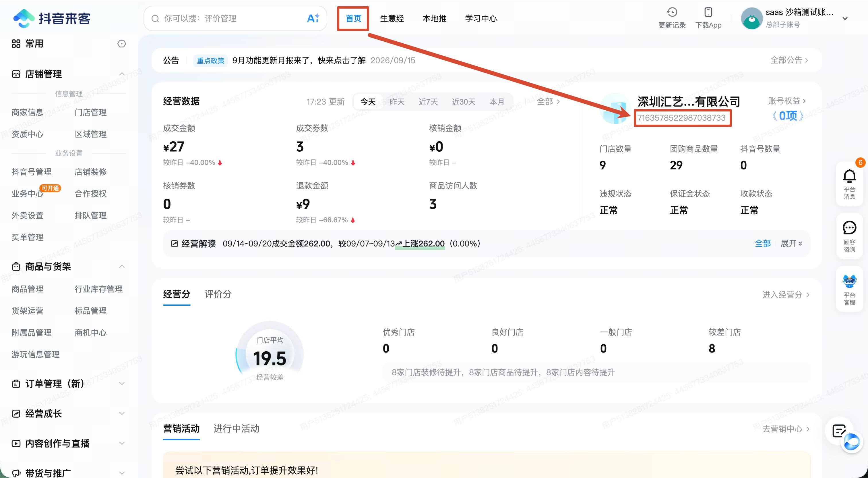
Task: Click the search magnifier icon
Action: click(155, 18)
